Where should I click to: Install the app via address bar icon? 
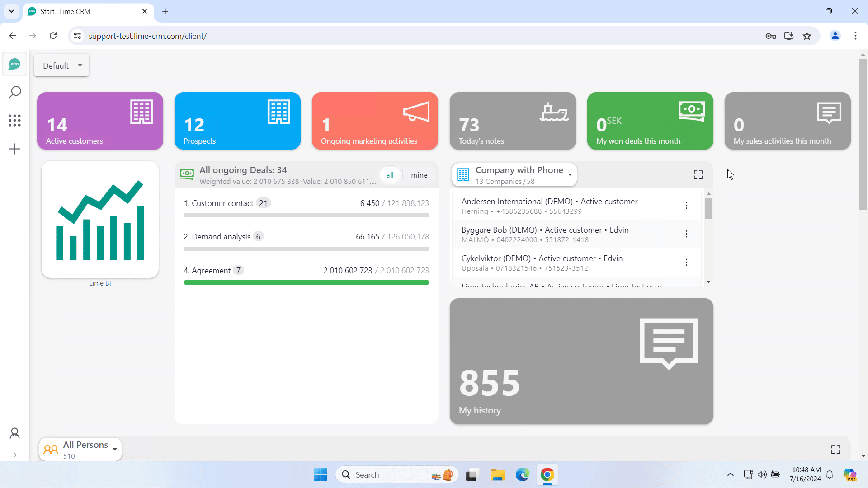789,36
